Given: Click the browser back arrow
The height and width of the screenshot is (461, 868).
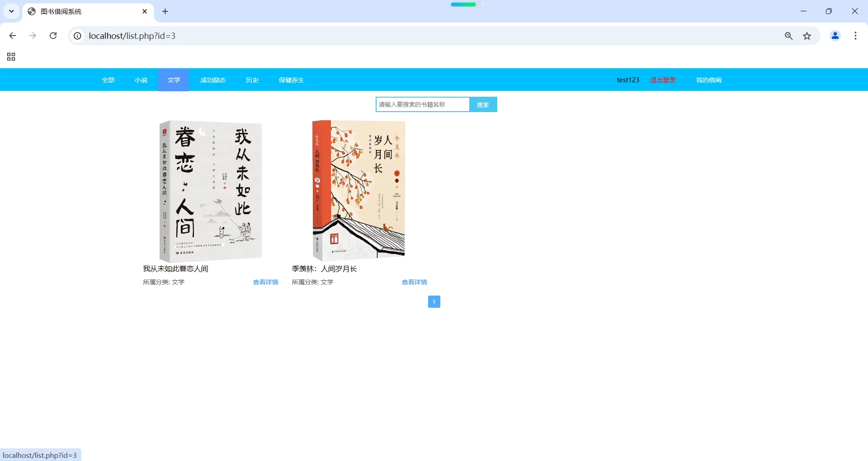Looking at the screenshot, I should click(12, 36).
